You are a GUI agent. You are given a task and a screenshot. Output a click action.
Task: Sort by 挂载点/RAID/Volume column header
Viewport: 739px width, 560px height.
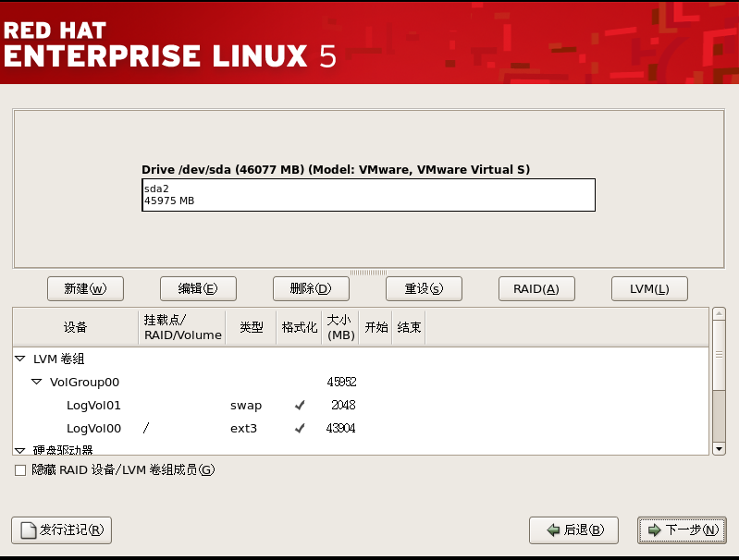point(182,327)
